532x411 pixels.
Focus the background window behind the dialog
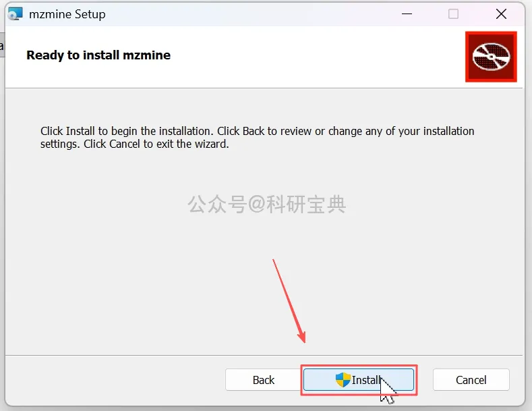(2, 45)
